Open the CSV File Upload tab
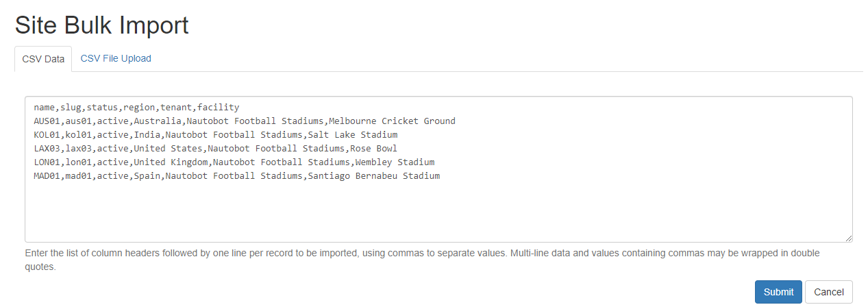This screenshot has width=868, height=307. [116, 59]
